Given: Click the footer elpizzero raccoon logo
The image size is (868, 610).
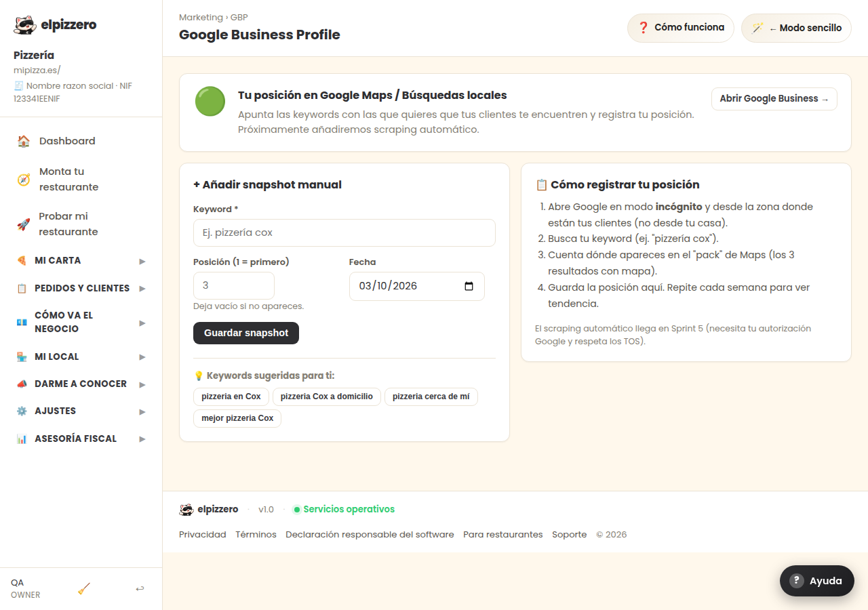Looking at the screenshot, I should (186, 509).
